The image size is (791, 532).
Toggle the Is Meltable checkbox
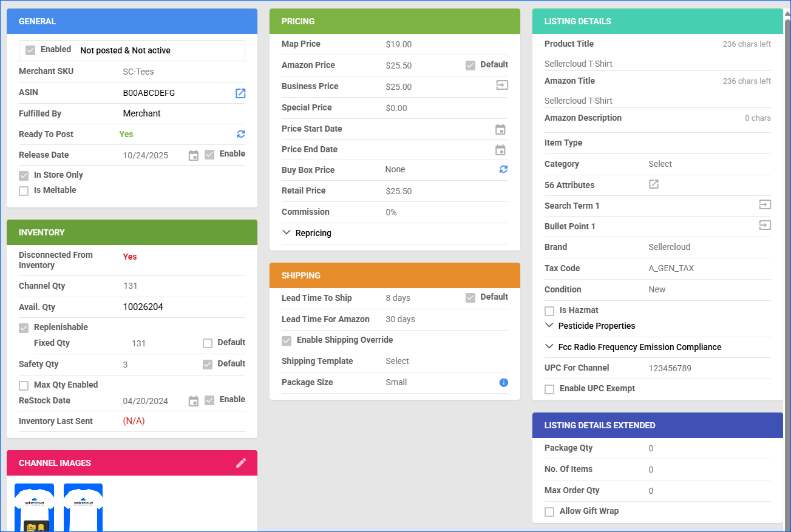point(24,191)
